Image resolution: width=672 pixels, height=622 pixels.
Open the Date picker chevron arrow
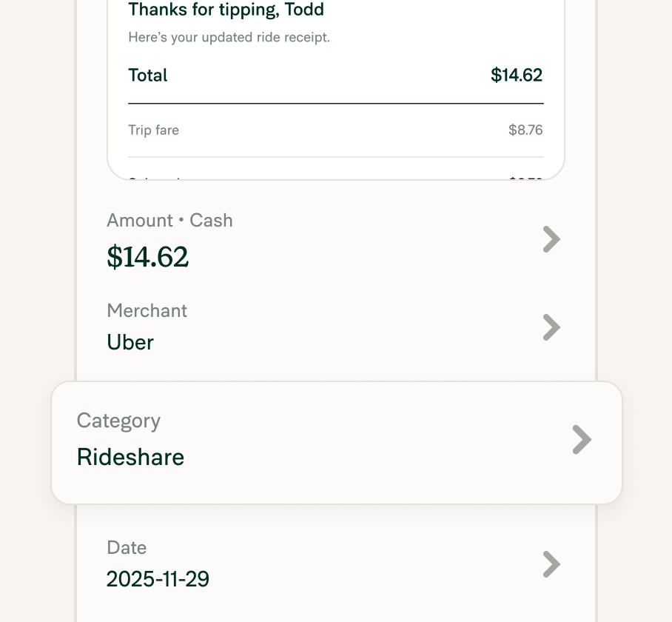tap(551, 564)
